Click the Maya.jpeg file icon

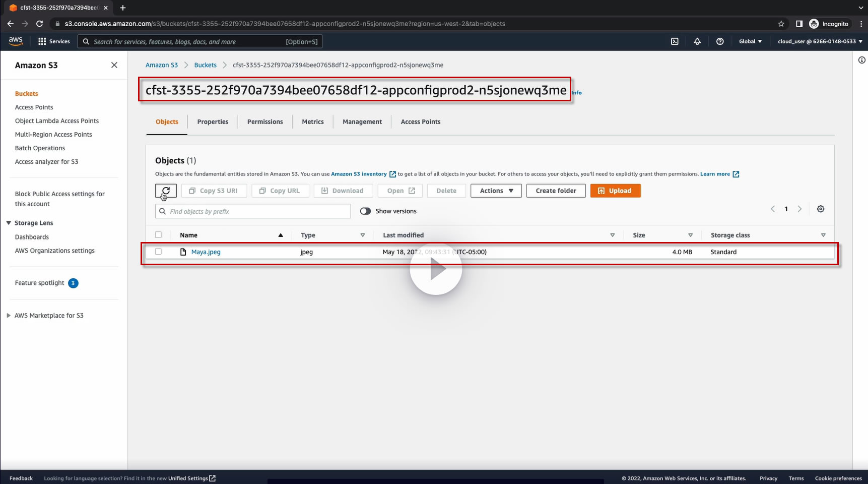(x=183, y=252)
